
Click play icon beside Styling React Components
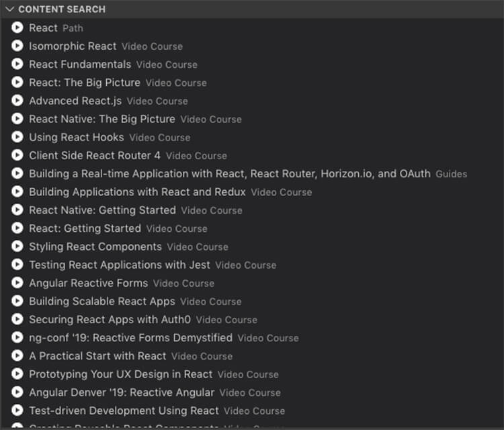17,247
